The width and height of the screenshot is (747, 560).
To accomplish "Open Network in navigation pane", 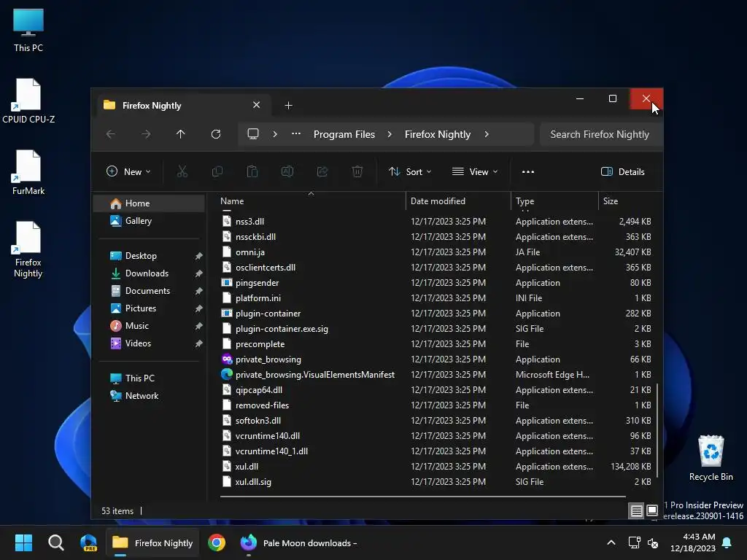I will pos(149,396).
